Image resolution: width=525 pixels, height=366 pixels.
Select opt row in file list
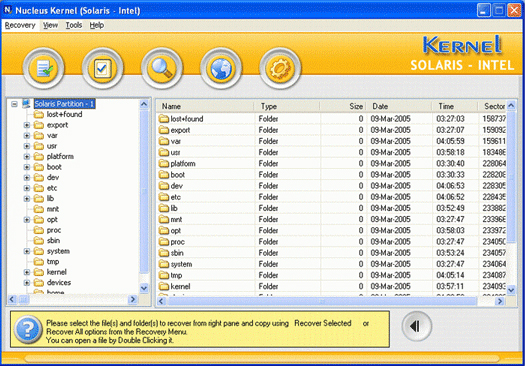(331, 230)
